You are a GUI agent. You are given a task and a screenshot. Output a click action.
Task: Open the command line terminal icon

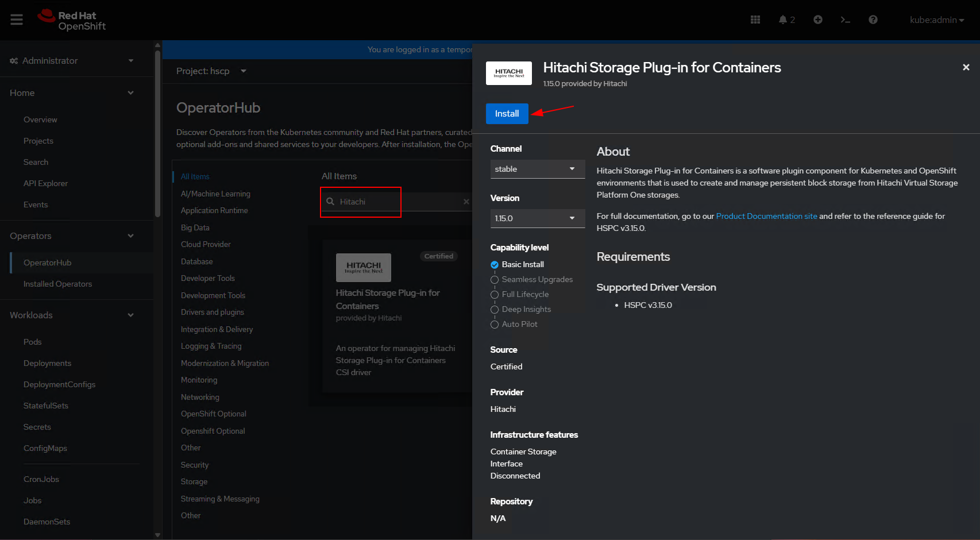(845, 20)
